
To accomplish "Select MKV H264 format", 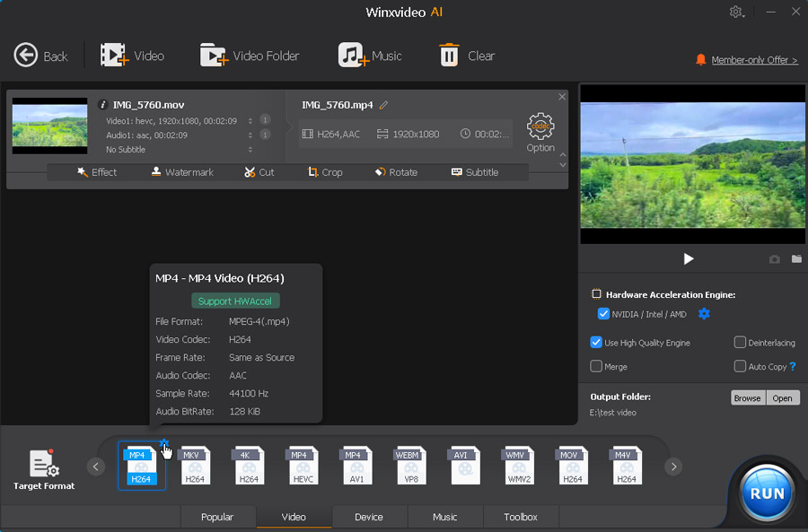I will (x=195, y=467).
